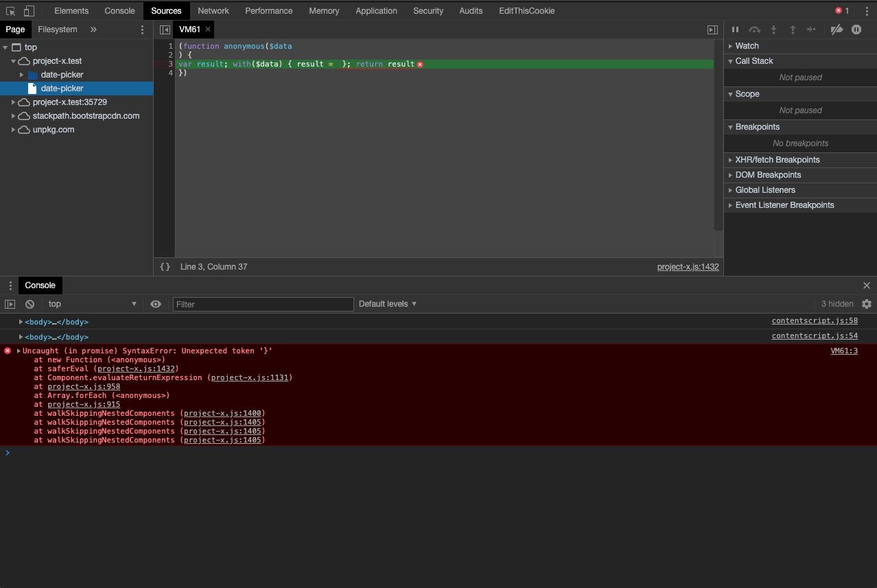Open the EditThisCookie panel
This screenshot has height=588, width=877.
click(x=526, y=10)
